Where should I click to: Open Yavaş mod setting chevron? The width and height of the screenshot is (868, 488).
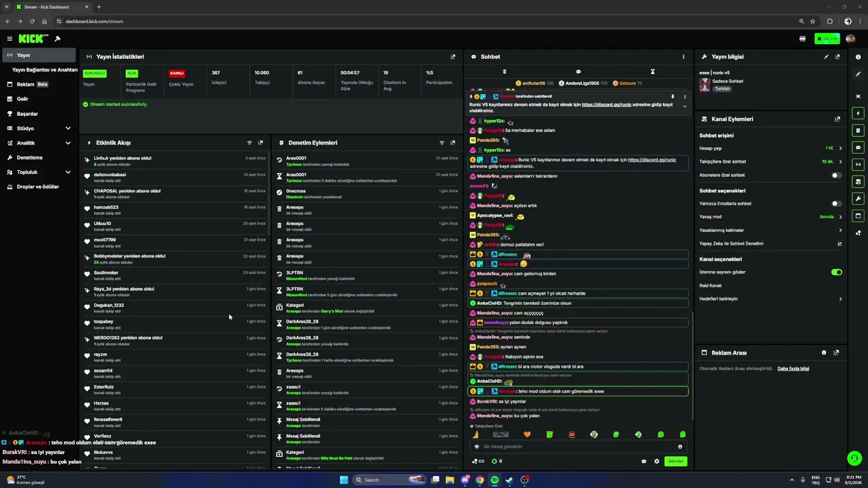(840, 217)
